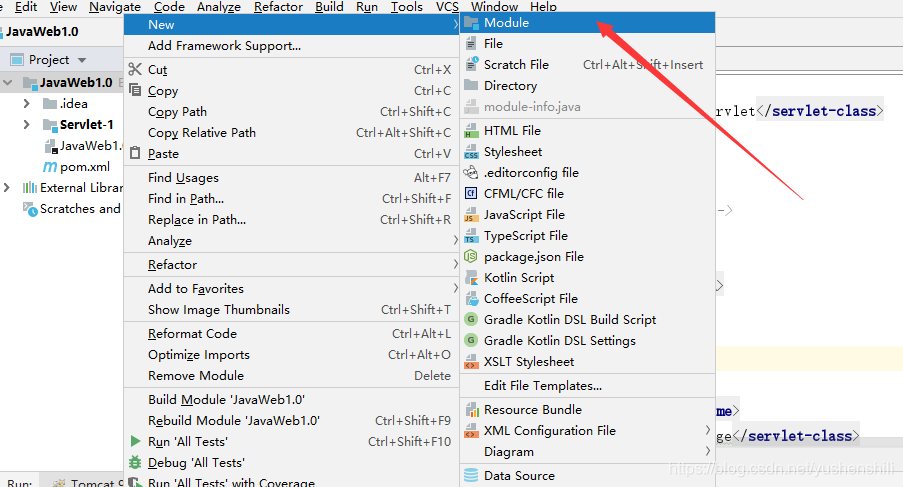Select Reformat Code
This screenshot has width=903, height=487.
(291, 334)
